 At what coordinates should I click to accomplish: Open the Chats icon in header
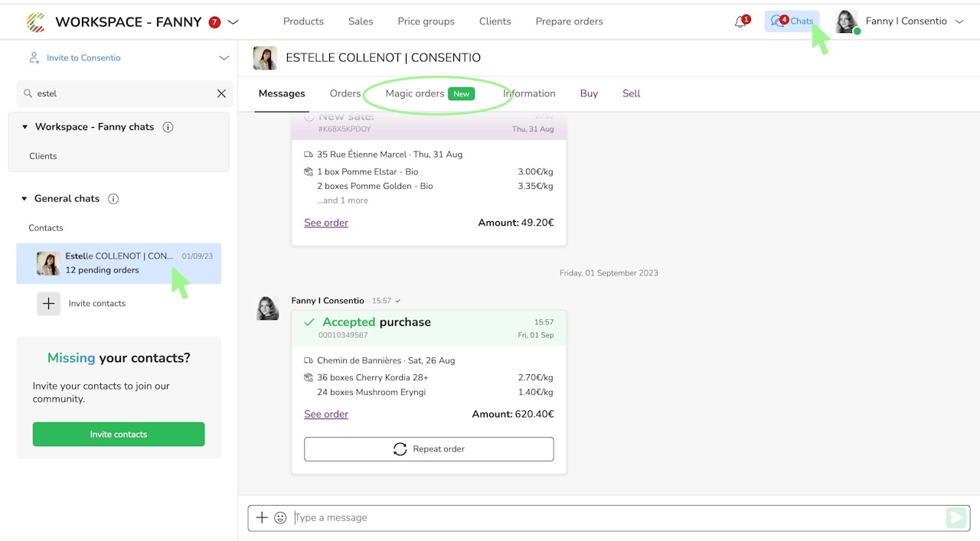point(792,21)
